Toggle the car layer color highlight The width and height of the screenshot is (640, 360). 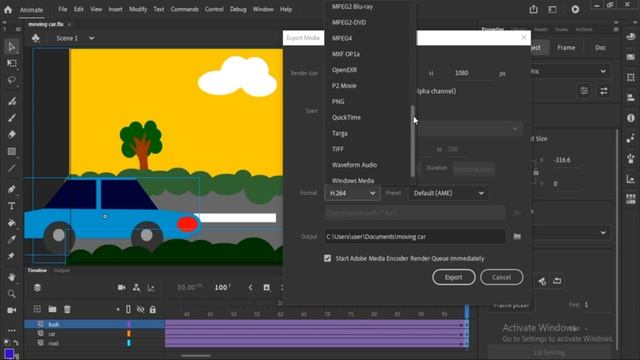(x=129, y=334)
